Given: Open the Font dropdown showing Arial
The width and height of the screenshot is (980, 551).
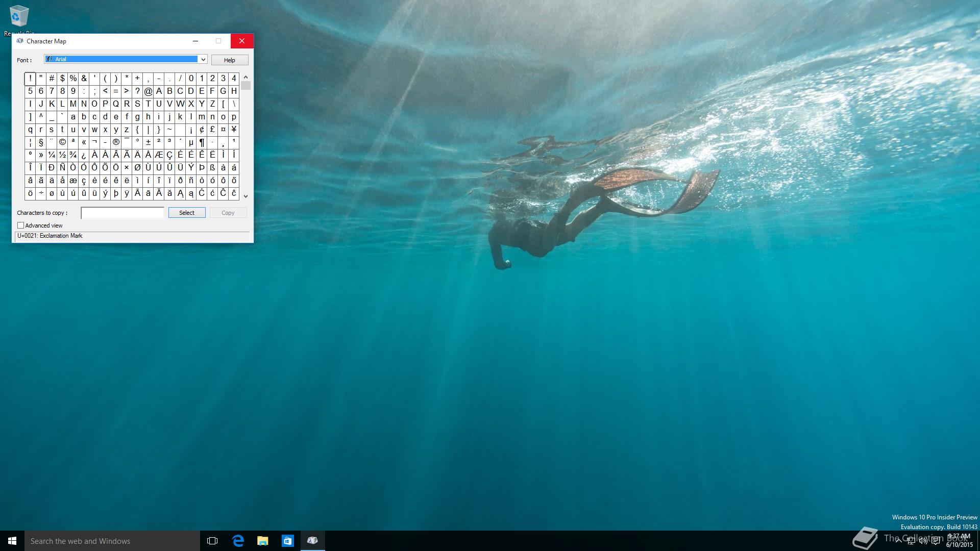Looking at the screenshot, I should coord(126,59).
